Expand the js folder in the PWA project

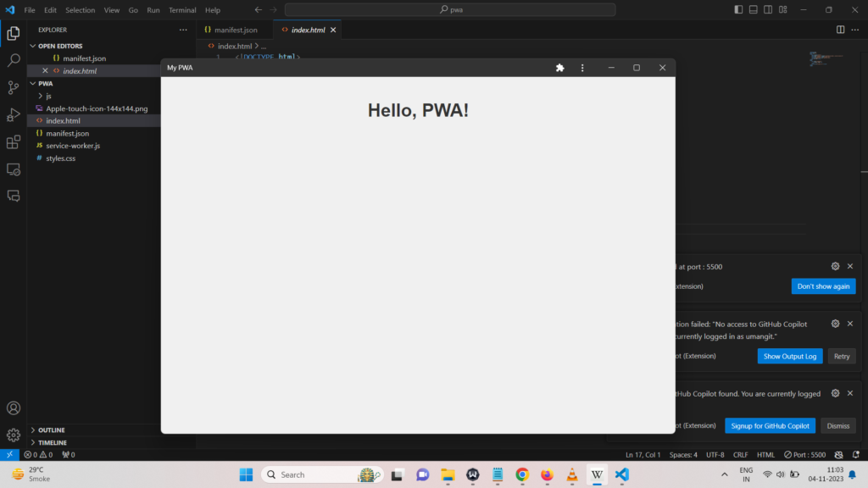[x=49, y=96]
